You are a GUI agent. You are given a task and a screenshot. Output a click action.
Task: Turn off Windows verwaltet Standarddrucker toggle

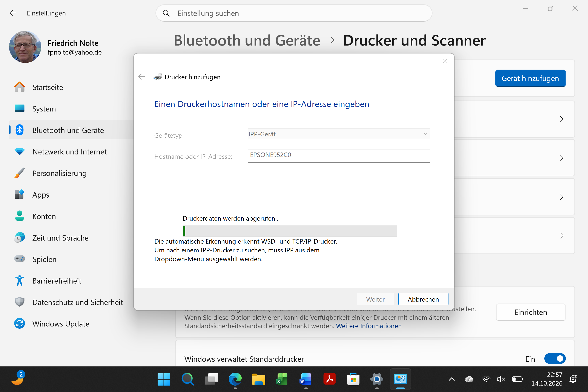tap(555, 359)
